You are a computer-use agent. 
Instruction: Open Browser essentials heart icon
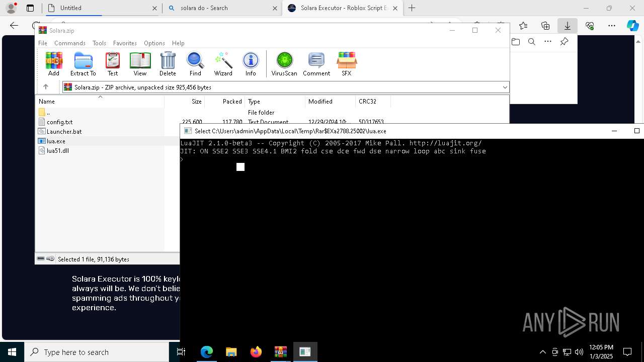click(590, 26)
